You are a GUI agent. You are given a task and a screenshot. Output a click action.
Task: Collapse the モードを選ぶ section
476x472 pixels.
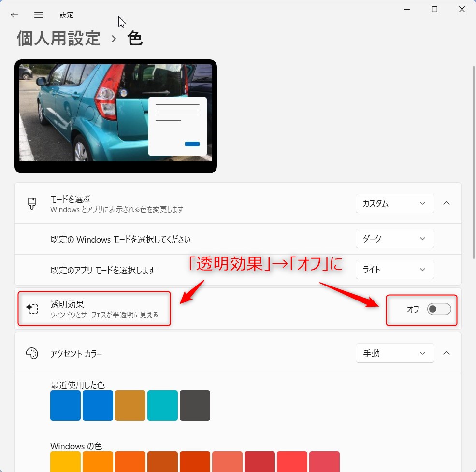446,203
